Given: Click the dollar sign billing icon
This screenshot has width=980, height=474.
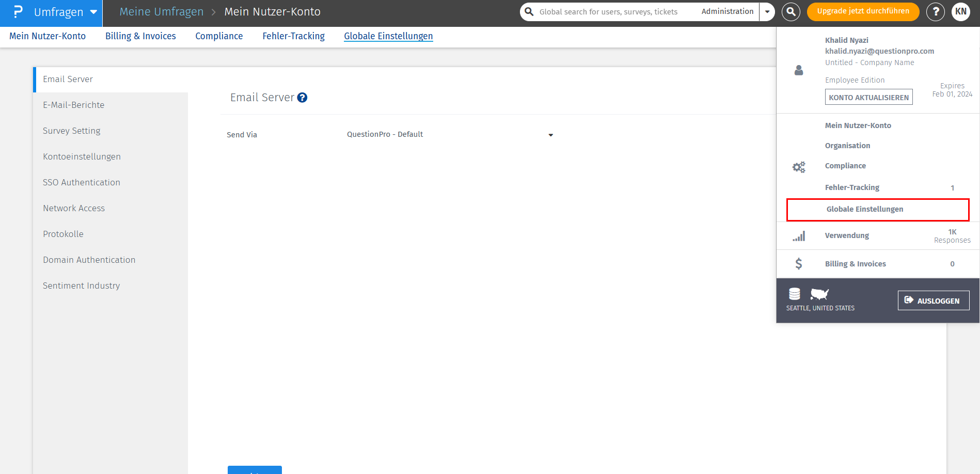Looking at the screenshot, I should (x=799, y=264).
